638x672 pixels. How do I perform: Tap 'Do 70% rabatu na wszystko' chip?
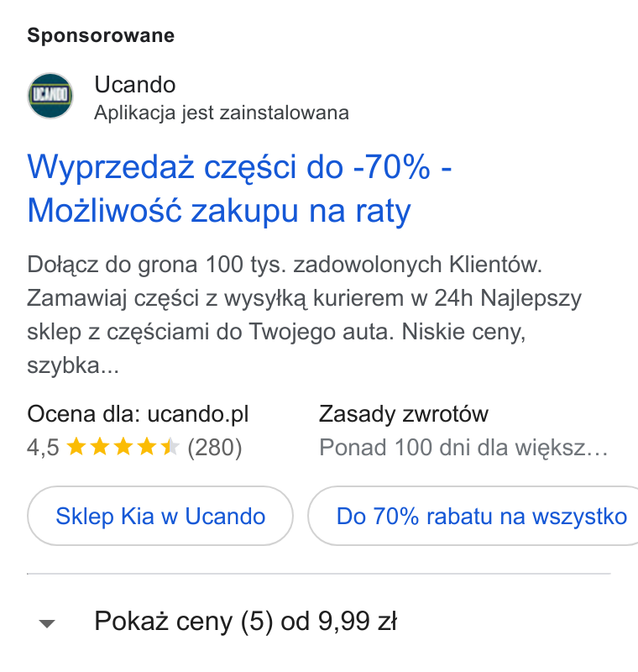coord(473,516)
